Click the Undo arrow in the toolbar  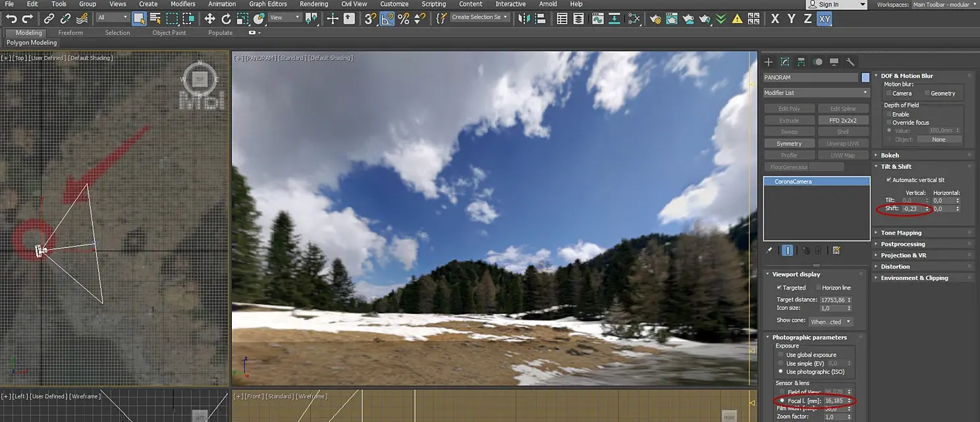(x=11, y=18)
